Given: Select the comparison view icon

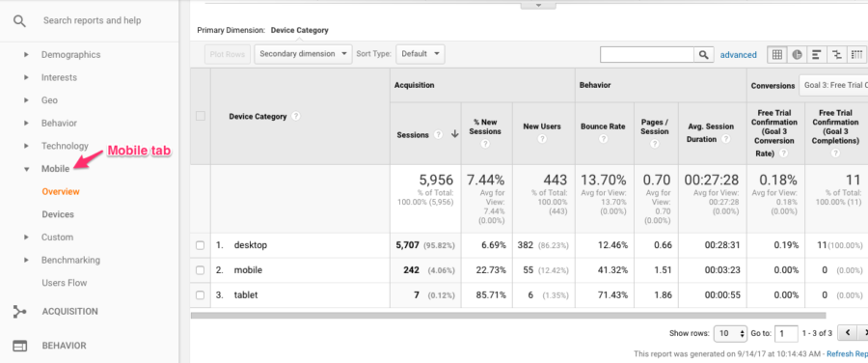Looking at the screenshot, I should coord(836,54).
